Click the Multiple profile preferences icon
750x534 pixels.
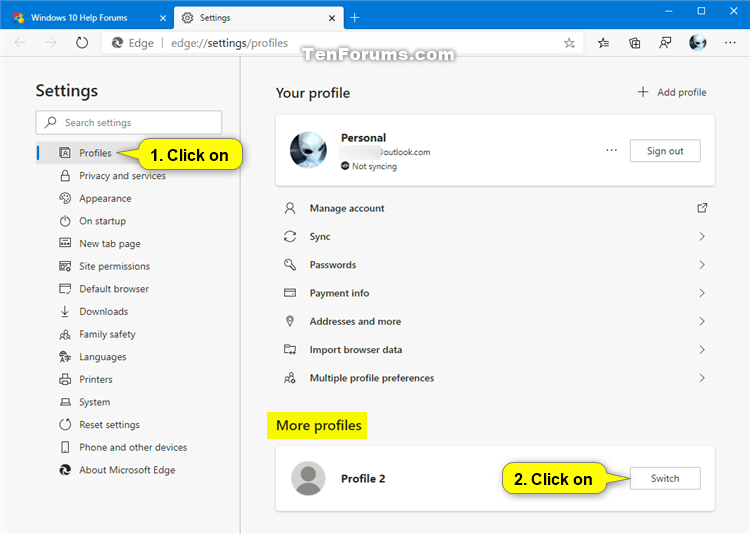pos(290,378)
